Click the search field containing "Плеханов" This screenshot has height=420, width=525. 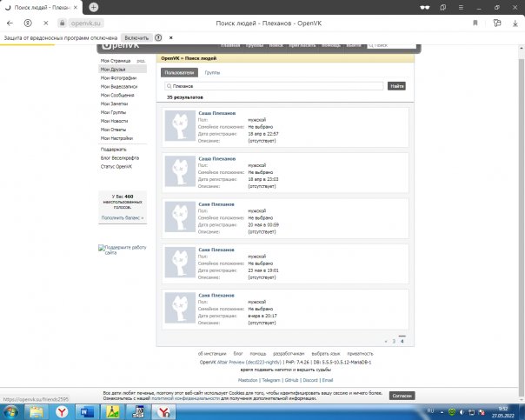pos(274,86)
